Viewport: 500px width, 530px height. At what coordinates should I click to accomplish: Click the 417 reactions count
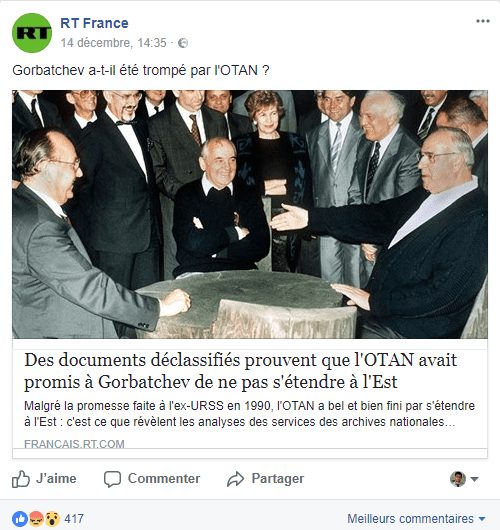point(74,519)
